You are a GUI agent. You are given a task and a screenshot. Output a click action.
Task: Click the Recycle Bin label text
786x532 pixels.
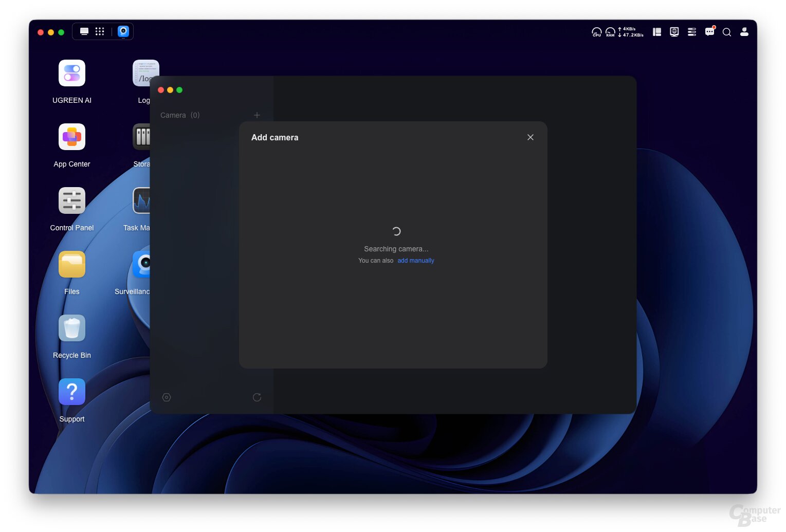pos(72,355)
